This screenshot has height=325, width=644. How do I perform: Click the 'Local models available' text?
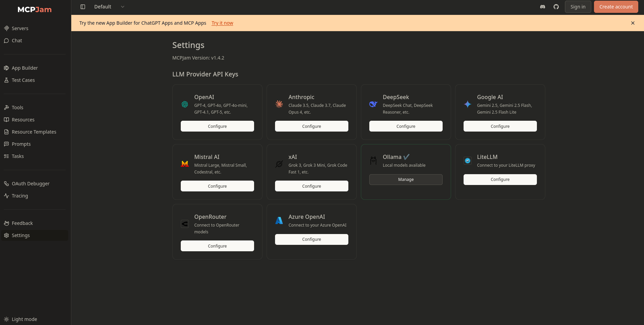click(x=404, y=165)
